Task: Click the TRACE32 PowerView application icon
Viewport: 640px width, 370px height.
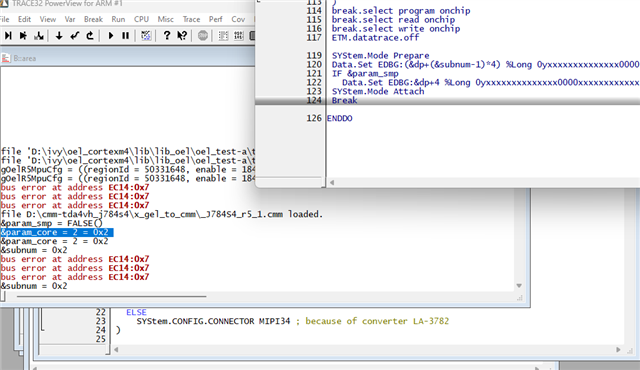Action: (4, 4)
